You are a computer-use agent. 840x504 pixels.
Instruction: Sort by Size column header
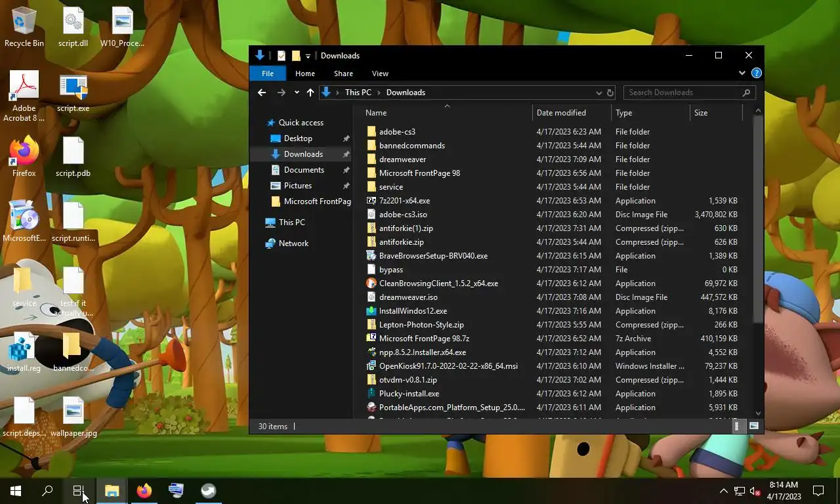click(x=716, y=113)
